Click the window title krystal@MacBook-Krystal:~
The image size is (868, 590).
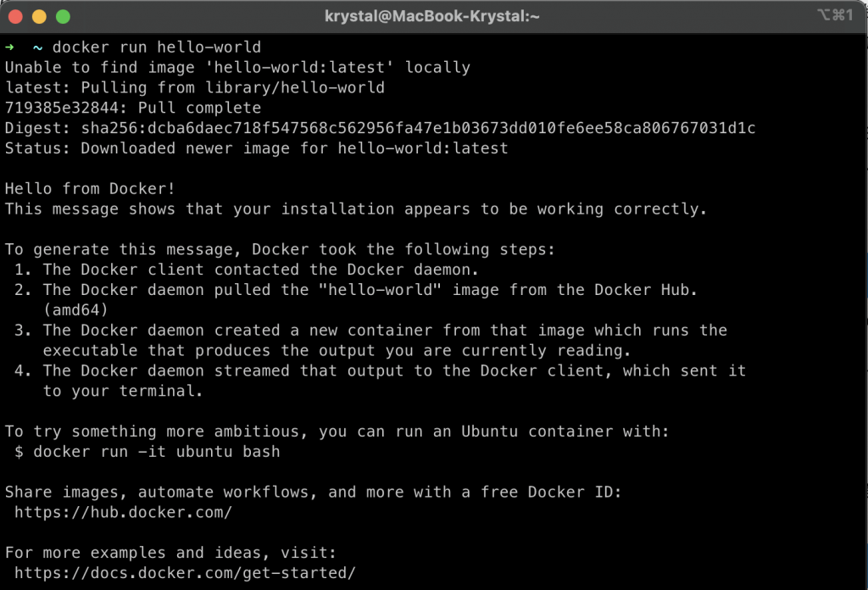click(431, 17)
